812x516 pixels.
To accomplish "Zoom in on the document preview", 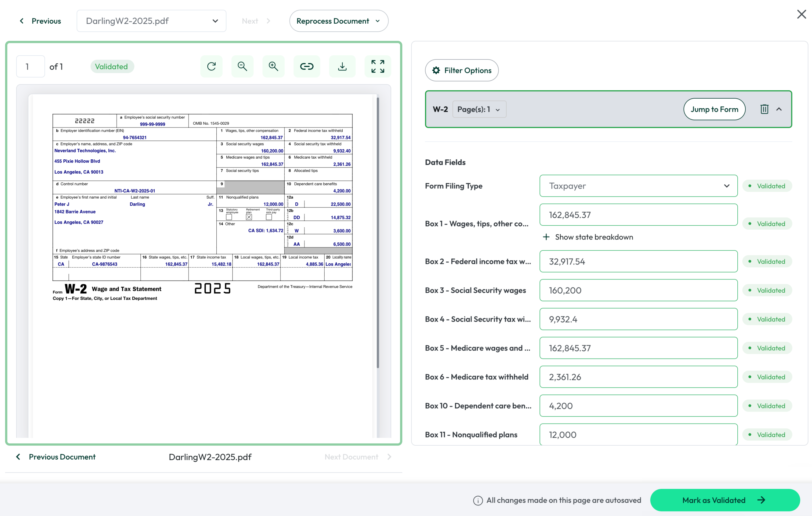I will tap(273, 66).
